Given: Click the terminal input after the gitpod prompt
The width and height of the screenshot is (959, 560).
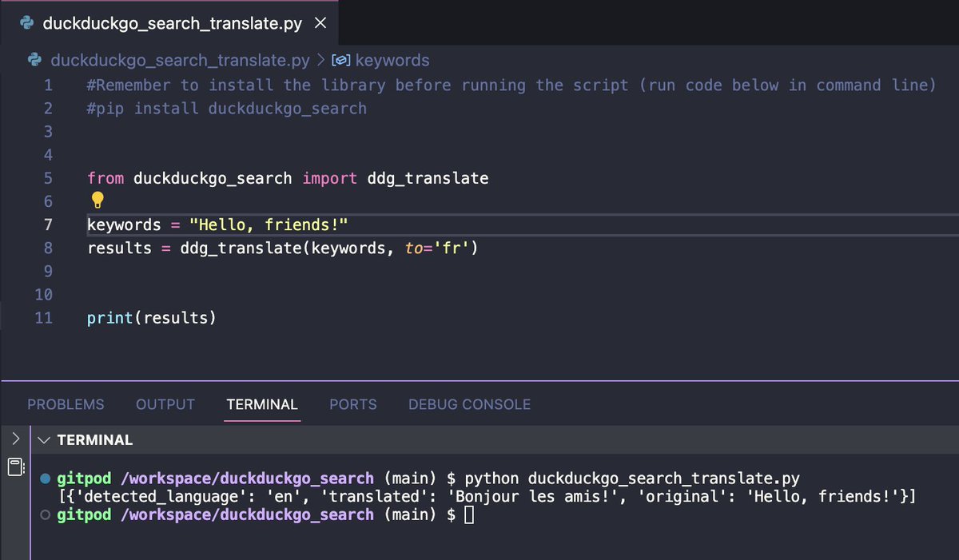Looking at the screenshot, I should point(468,514).
